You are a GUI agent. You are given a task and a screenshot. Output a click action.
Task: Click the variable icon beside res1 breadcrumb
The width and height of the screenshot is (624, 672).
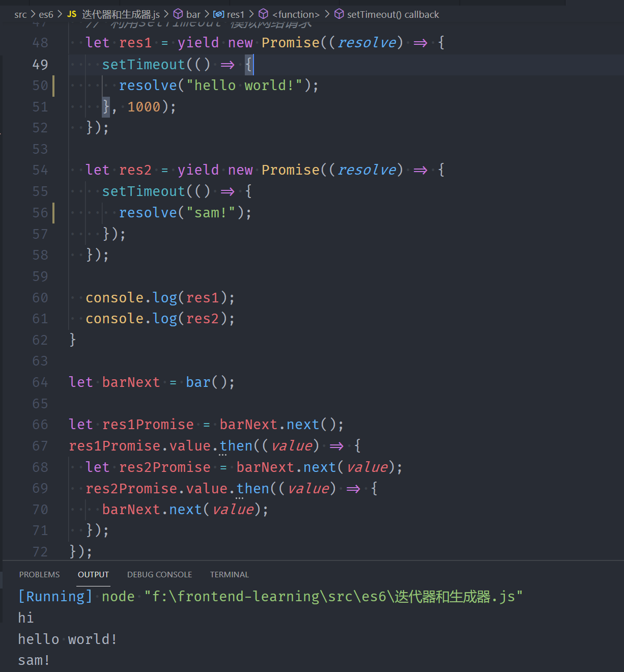point(218,14)
